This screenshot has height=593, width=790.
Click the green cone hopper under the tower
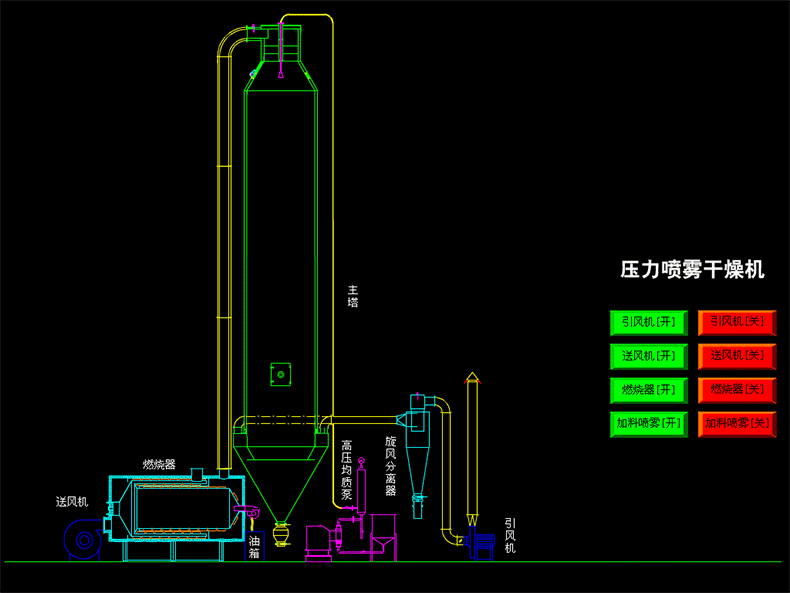(x=281, y=470)
